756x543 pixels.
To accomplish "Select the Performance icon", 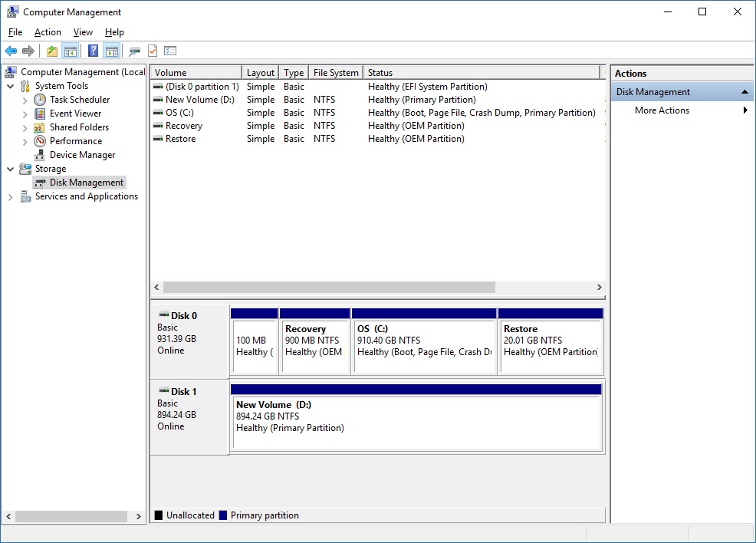I will click(40, 141).
